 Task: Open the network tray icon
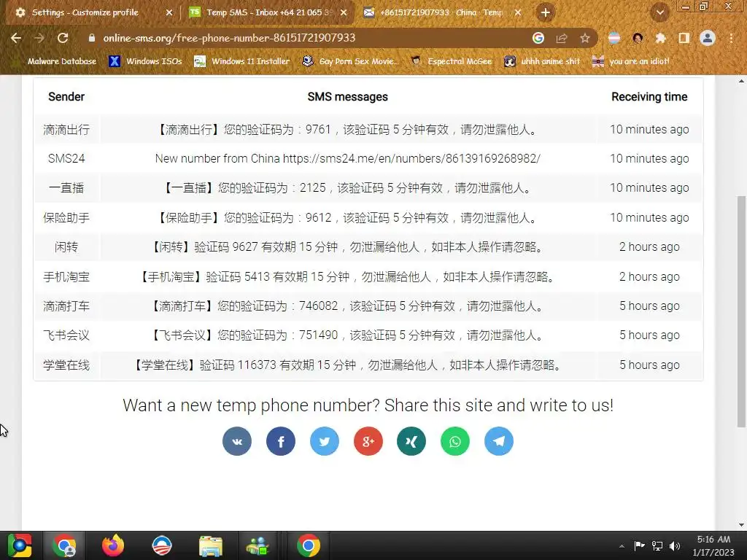pyautogui.click(x=657, y=545)
